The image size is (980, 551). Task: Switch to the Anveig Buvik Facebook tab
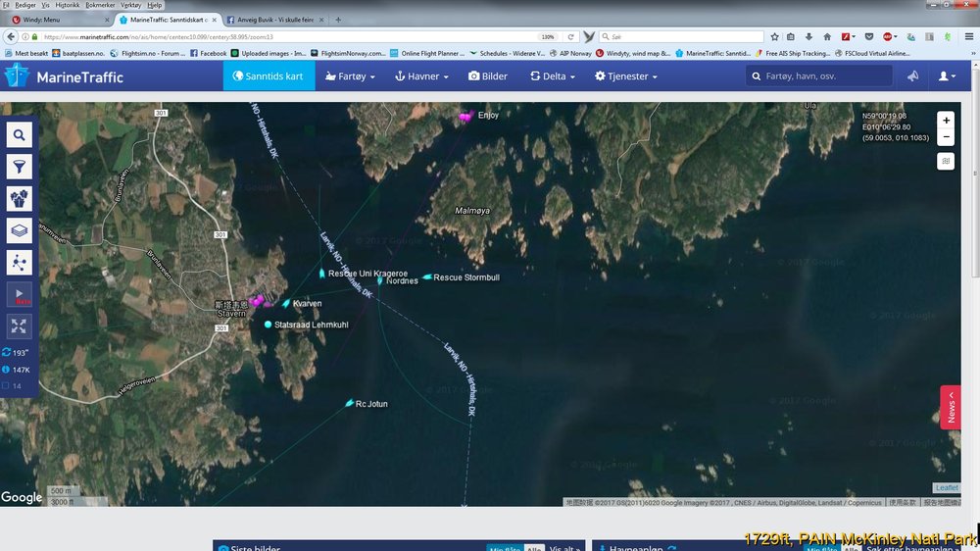275,20
